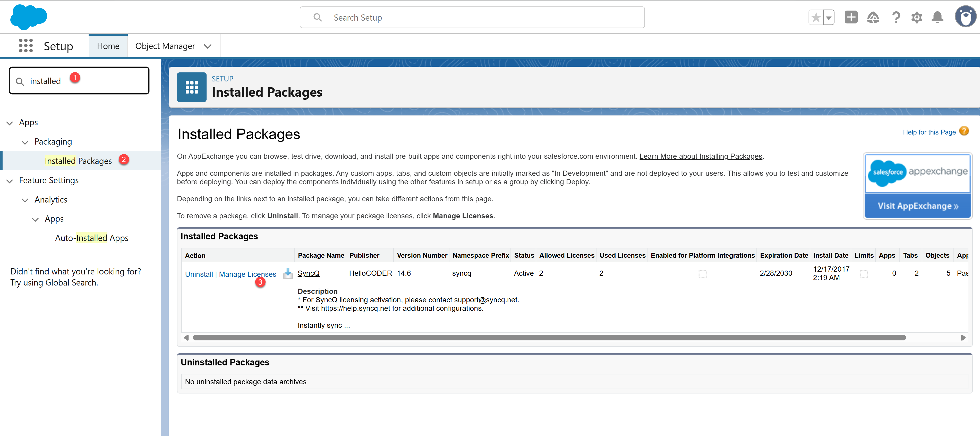Open the Object Manager tab

tap(165, 46)
